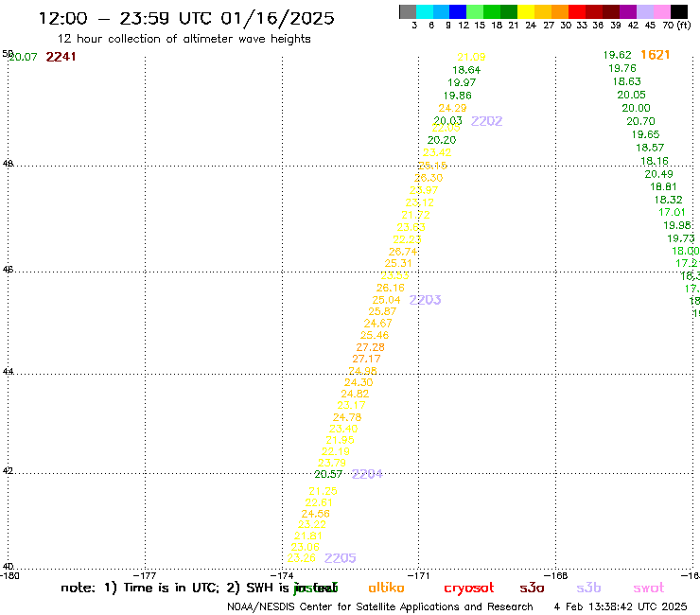Select the 21.09 wave height value
Screen dimensions: 700x615
(x=471, y=57)
